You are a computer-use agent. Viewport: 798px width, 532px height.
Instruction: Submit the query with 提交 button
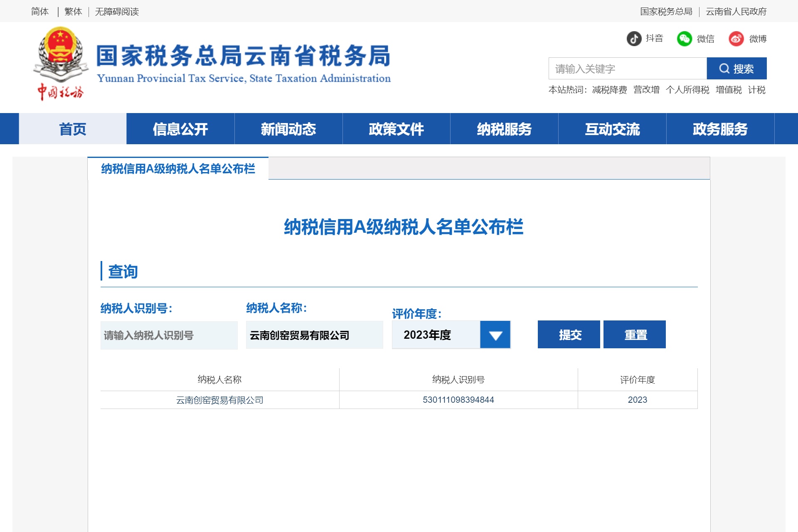[569, 335]
